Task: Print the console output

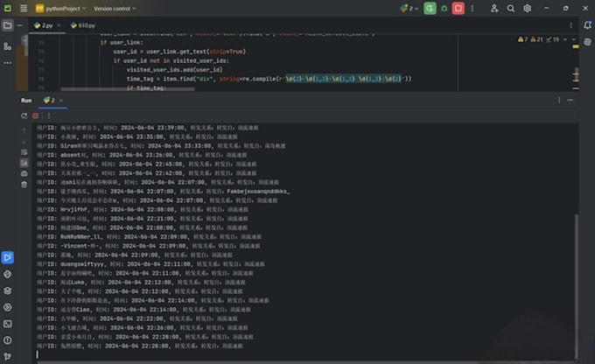Action: (24, 174)
